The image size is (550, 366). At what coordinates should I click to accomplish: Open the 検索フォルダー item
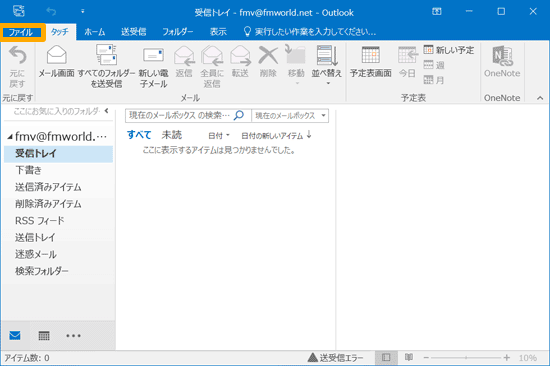(59, 271)
